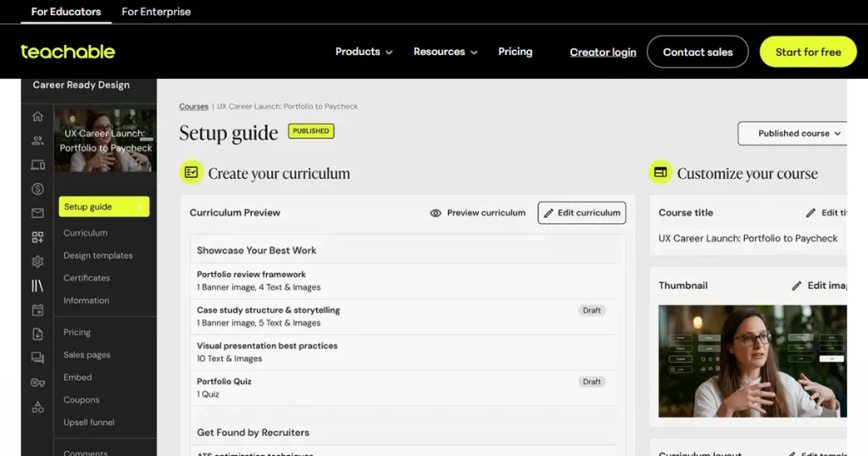Click the Courses breadcrumb link
Screen dimensions: 868x456
(194, 106)
